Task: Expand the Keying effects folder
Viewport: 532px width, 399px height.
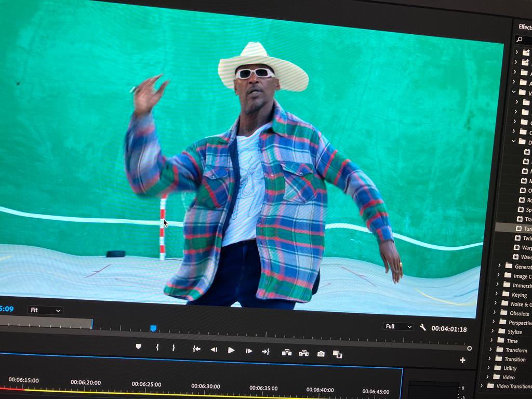Action: pos(496,294)
